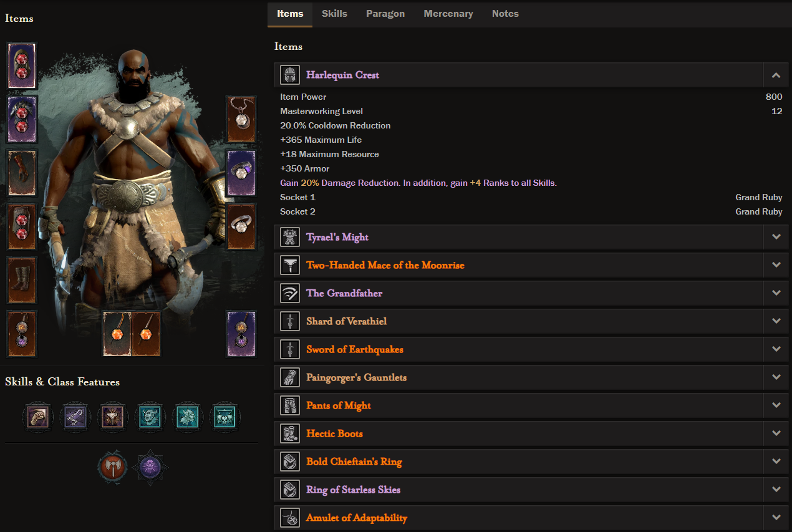Screen dimensions: 792x532
Task: Collapse the Harlequin Crest item details
Action: click(776, 74)
